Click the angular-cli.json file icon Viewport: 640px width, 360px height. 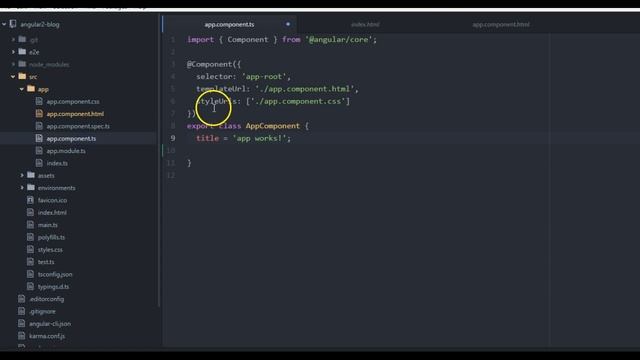22,323
